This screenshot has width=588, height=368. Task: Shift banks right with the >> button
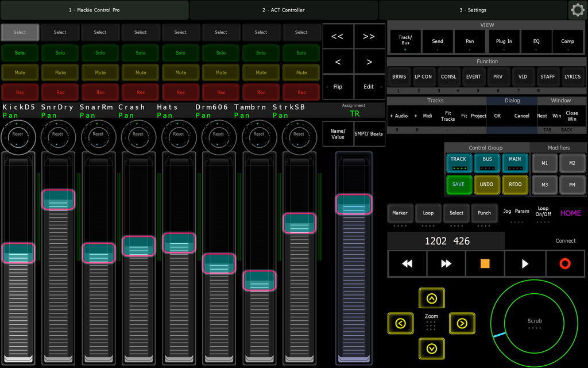click(x=369, y=36)
